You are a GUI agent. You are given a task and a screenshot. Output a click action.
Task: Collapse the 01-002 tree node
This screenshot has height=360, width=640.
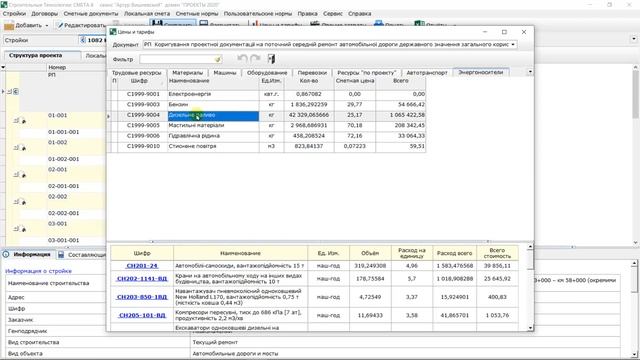click(16, 147)
